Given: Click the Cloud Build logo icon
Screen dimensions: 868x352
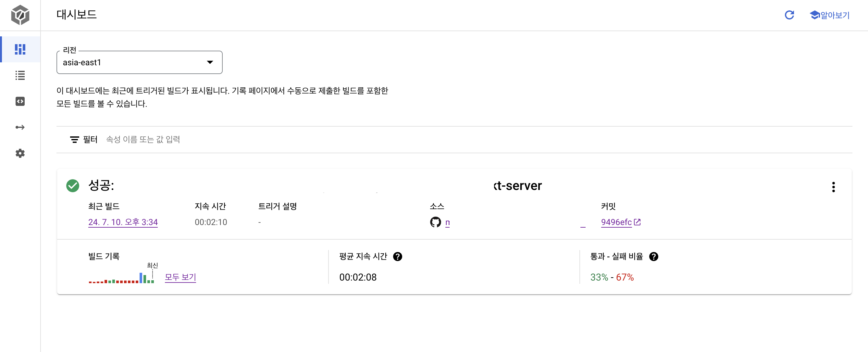Looking at the screenshot, I should point(20,15).
